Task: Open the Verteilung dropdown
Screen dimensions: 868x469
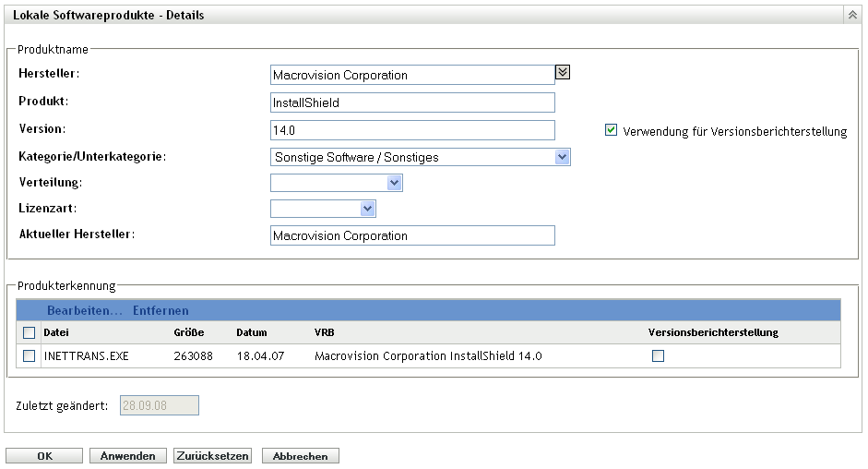Action: [394, 183]
